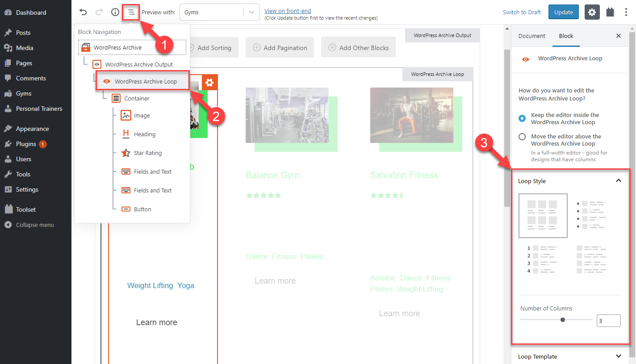This screenshot has height=364, width=636.
Task: Select the root WordPress Archive block
Action: 132,47
